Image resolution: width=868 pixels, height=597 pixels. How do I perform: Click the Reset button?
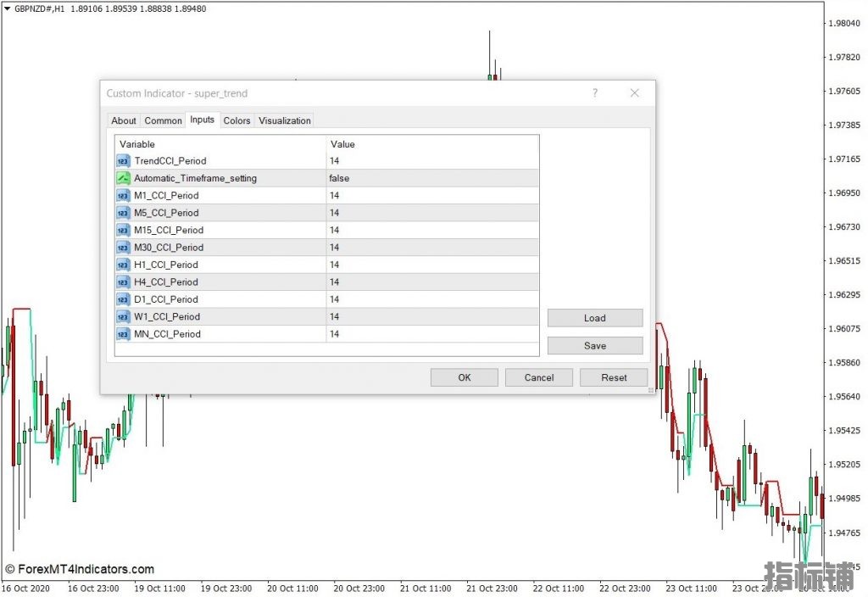[614, 377]
